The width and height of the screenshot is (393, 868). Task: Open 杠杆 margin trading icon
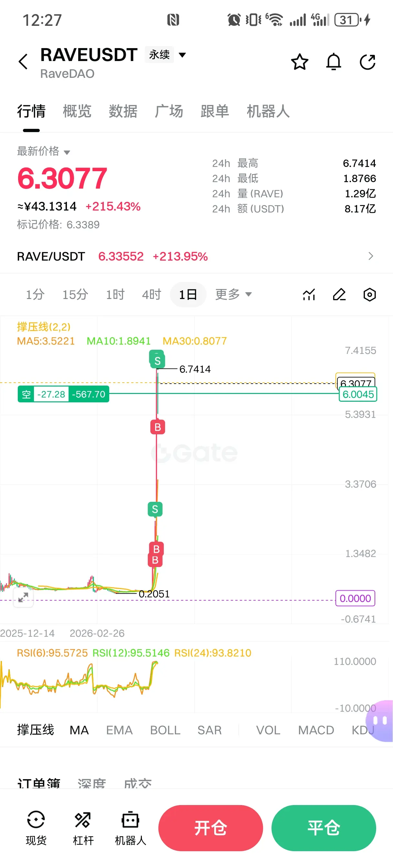point(83,828)
